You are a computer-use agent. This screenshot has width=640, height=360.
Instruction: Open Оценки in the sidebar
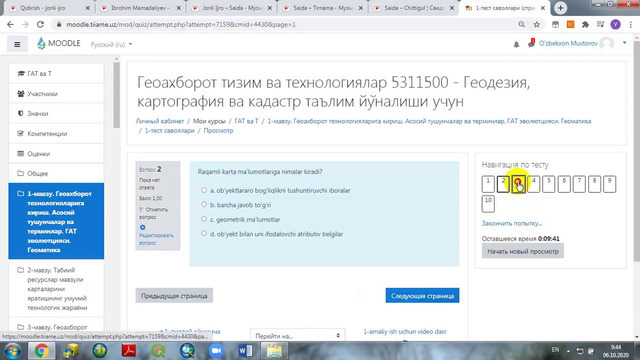point(56,153)
